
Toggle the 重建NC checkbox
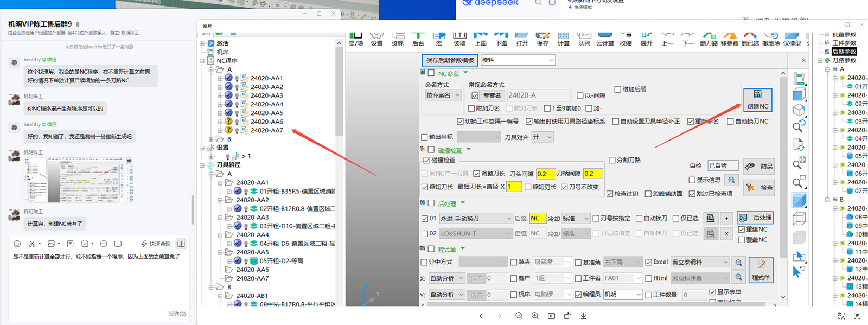tap(742, 230)
